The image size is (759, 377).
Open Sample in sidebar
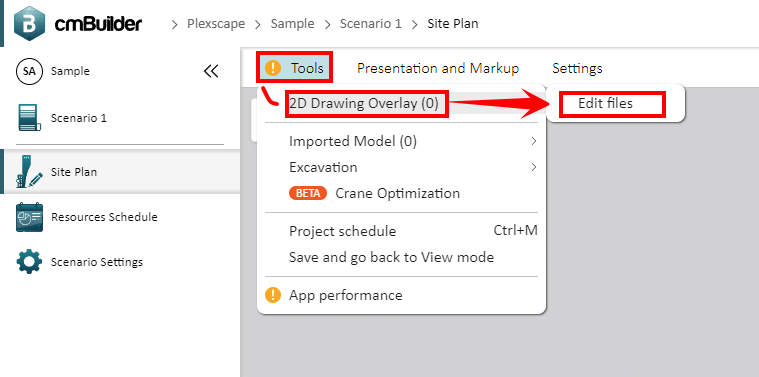pos(70,71)
